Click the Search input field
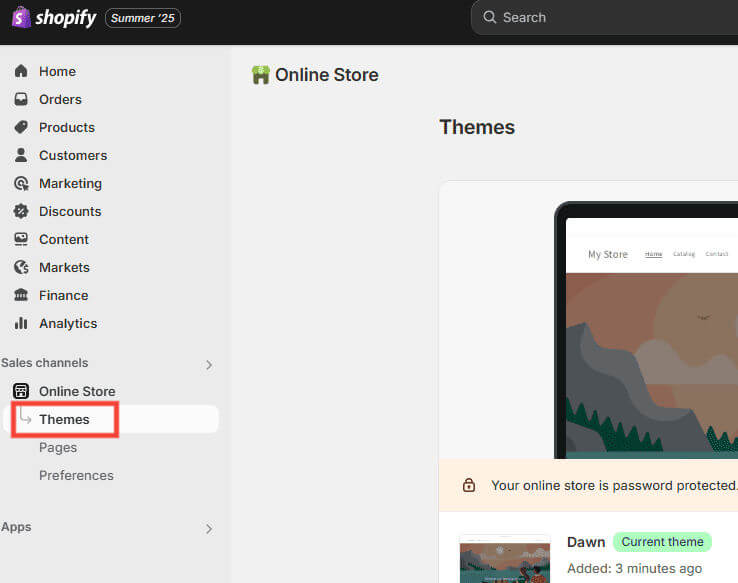The height and width of the screenshot is (583, 738). tap(604, 17)
